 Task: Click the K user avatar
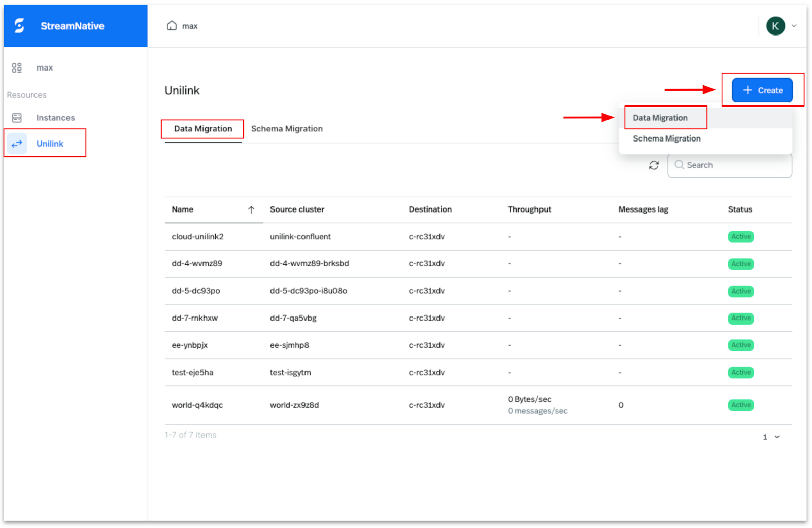775,26
